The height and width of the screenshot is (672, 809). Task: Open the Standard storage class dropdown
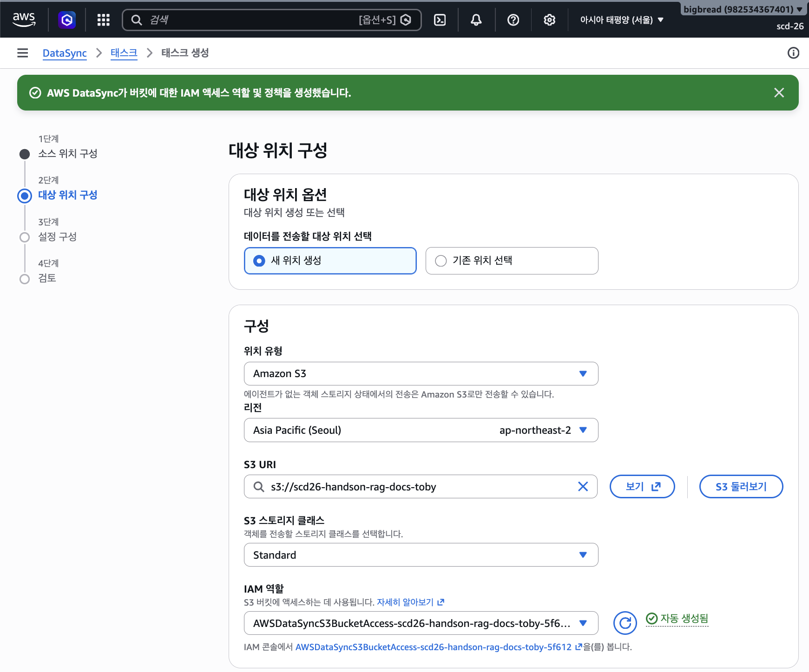tap(421, 555)
